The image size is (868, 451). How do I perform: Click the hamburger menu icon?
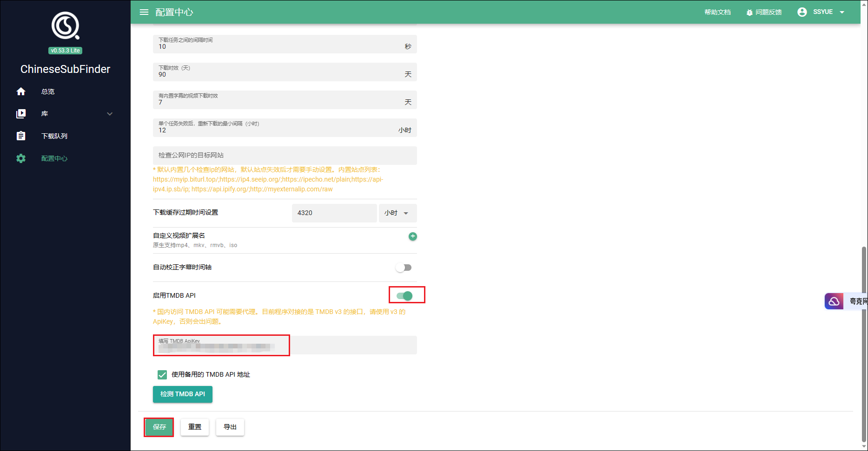(x=144, y=12)
